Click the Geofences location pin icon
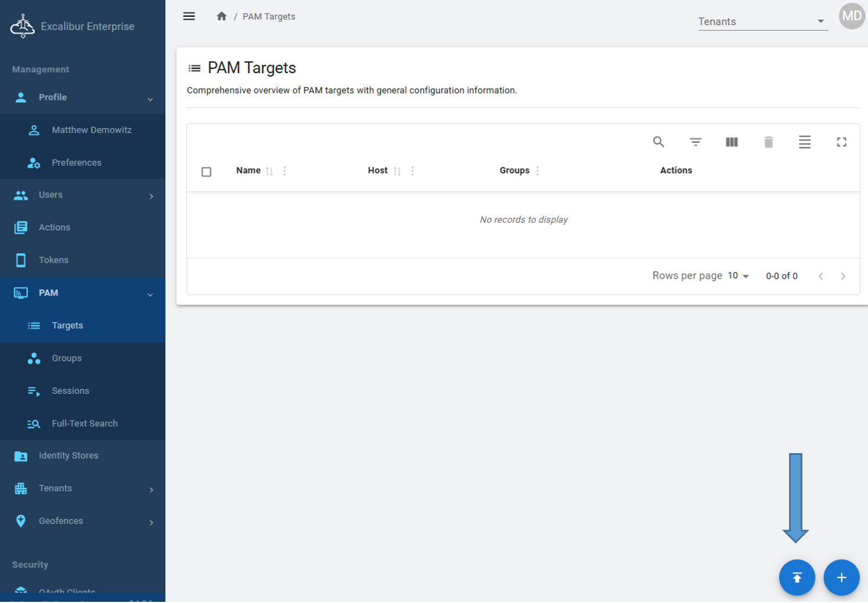This screenshot has height=603, width=868. click(21, 521)
